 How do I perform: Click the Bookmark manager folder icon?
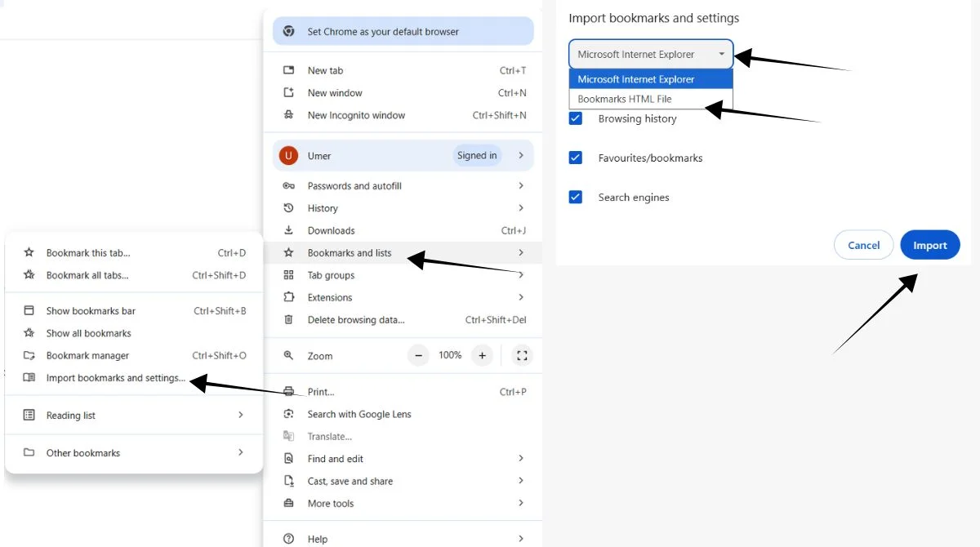(29, 356)
